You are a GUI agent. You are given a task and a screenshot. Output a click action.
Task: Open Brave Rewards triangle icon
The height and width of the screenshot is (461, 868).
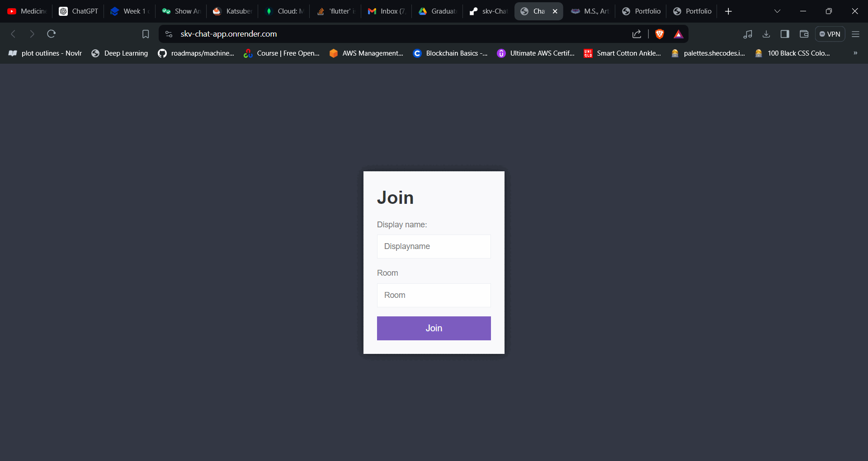[679, 34]
